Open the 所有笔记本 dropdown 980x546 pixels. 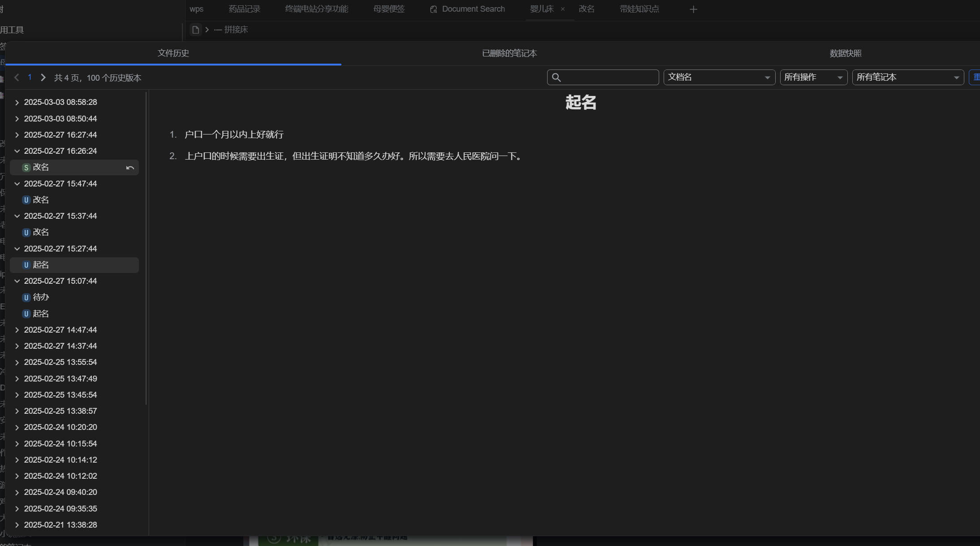pos(907,77)
